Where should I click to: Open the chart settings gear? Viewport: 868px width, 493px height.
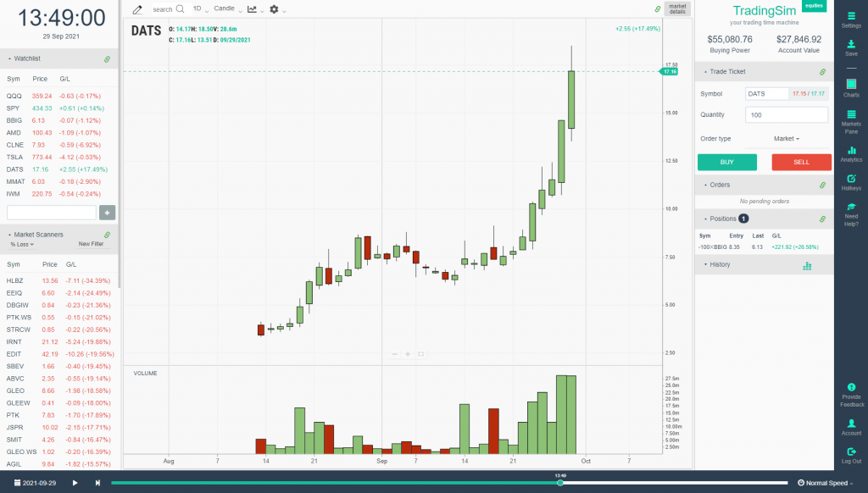(x=275, y=8)
